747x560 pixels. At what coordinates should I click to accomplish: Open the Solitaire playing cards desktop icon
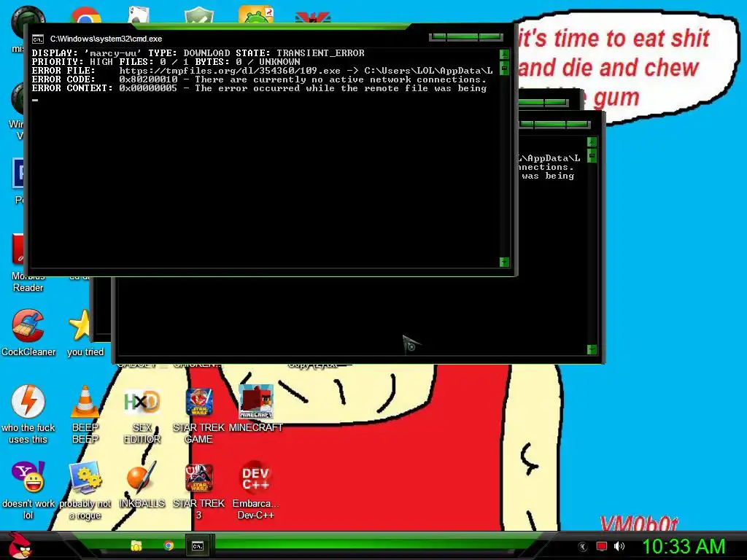pos(139,15)
